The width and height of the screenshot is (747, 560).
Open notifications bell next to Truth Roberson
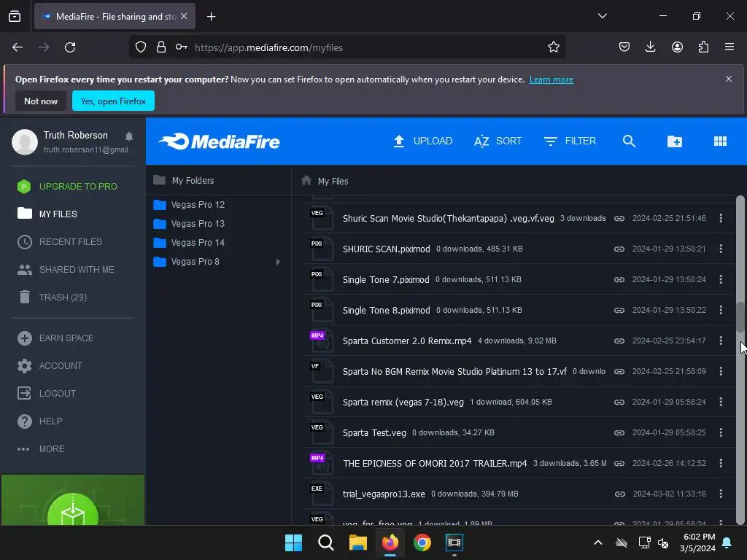point(128,136)
